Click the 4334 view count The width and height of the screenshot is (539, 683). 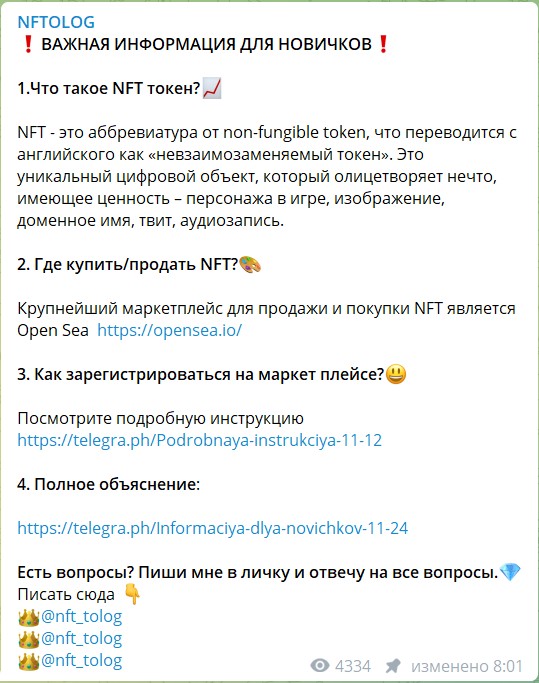coord(353,666)
